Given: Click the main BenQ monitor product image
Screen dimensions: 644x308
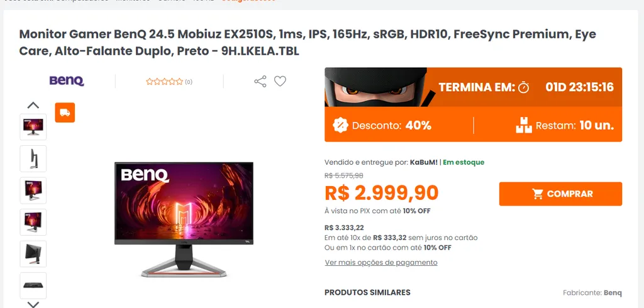Looking at the screenshot, I should (184, 219).
